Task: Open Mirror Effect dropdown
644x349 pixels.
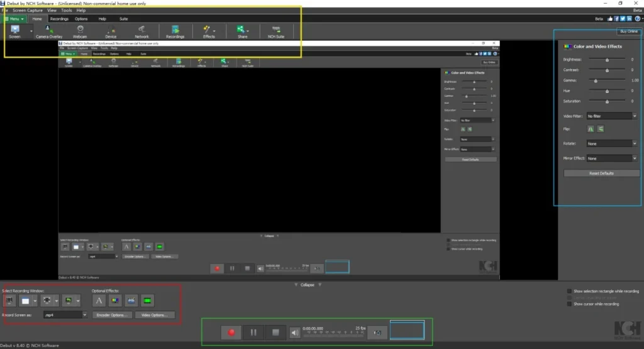Action: pos(611,158)
